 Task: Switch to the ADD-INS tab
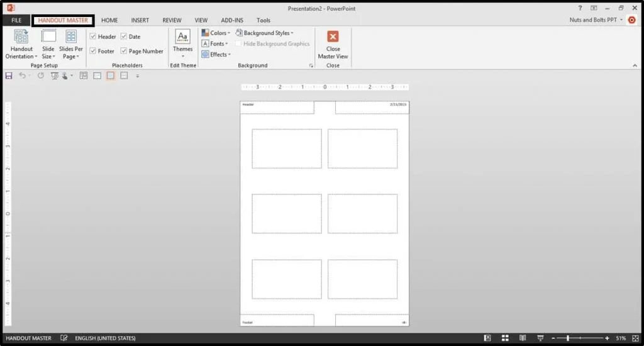232,20
